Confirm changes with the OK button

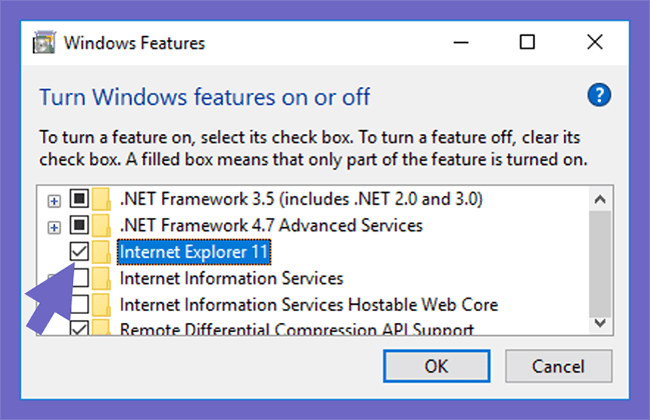point(437,366)
